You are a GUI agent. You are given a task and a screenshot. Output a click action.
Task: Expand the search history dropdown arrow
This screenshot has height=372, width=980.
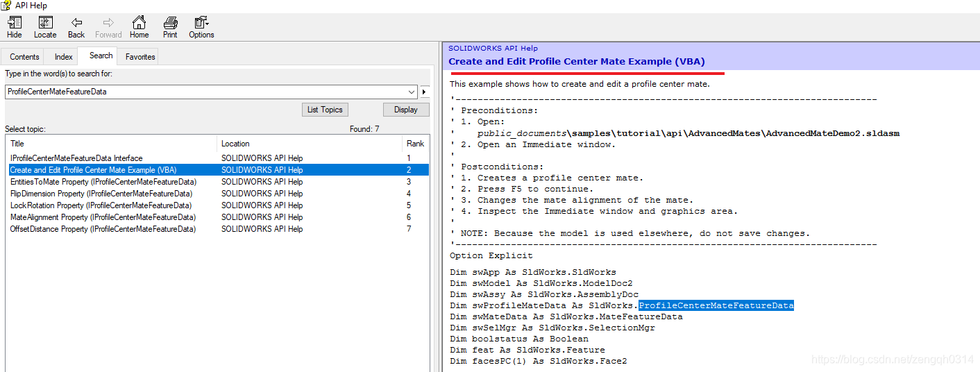tap(412, 92)
